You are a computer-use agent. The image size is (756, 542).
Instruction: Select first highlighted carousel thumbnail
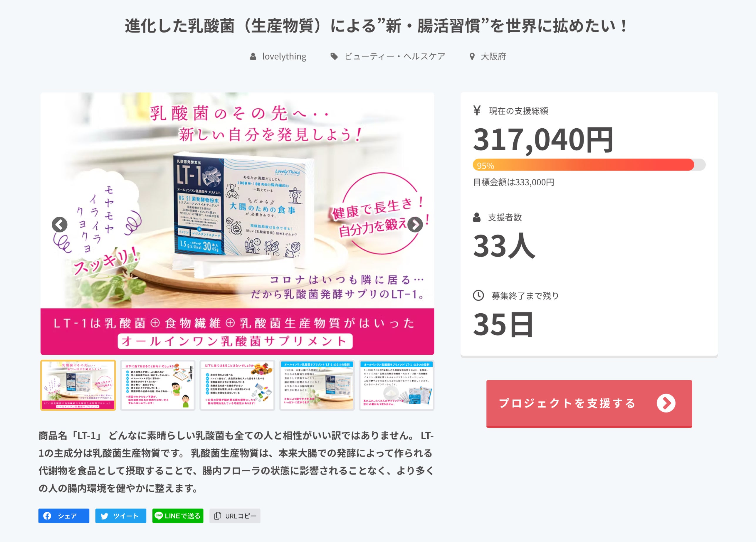(78, 386)
